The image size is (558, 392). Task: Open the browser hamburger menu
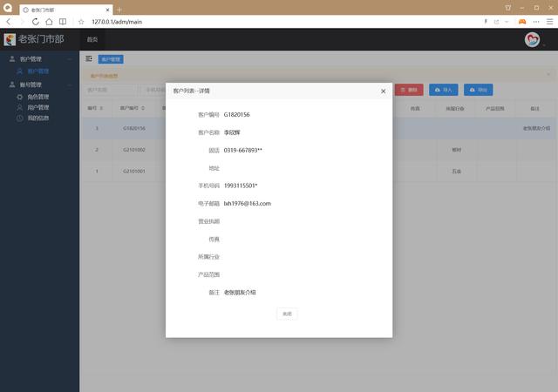point(550,22)
